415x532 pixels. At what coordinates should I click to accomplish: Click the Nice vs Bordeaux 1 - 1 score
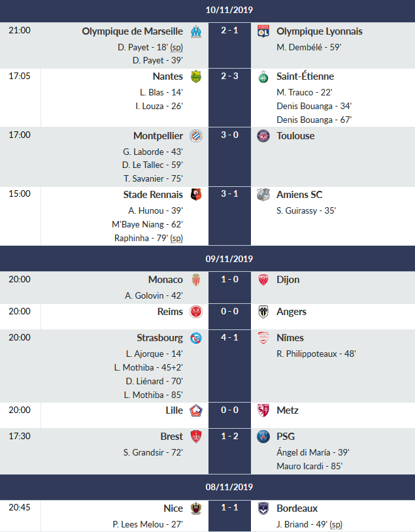(229, 508)
